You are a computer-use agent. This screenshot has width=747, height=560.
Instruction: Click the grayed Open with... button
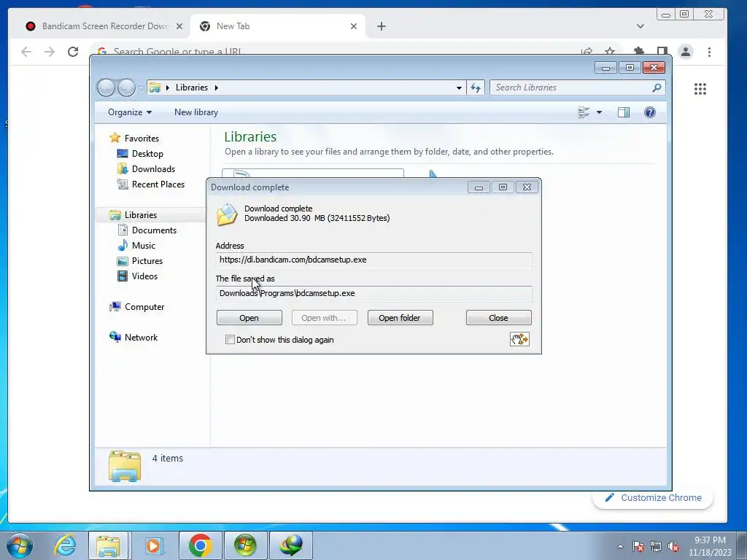coord(325,318)
